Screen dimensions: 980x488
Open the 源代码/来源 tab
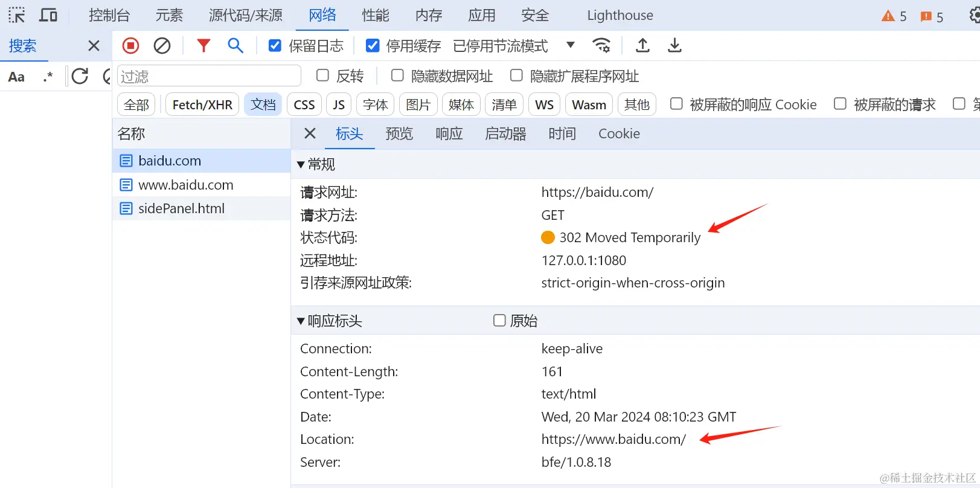point(246,15)
